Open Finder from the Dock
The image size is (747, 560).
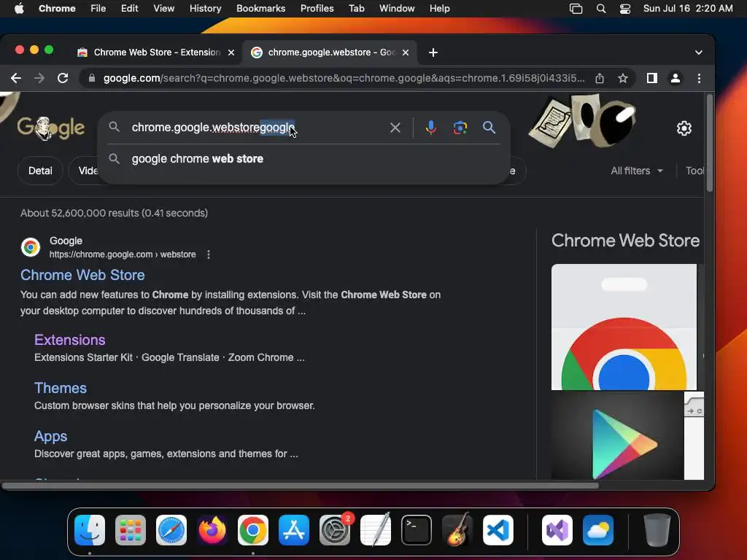coord(90,530)
